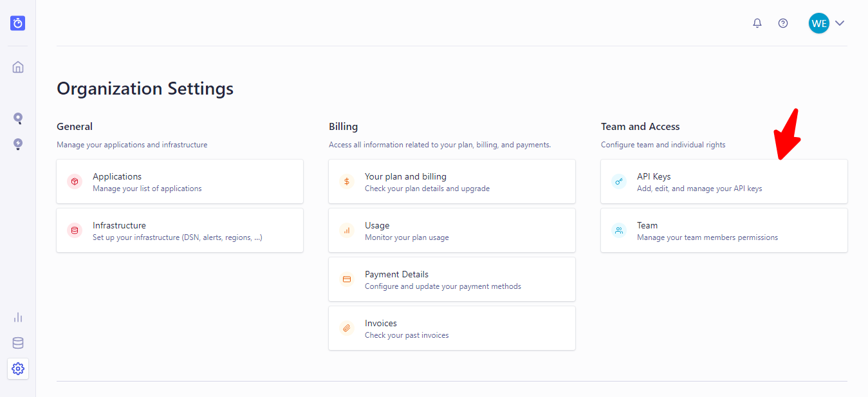Open the Team permissions card
Screen dimensions: 868x397
[724, 230]
